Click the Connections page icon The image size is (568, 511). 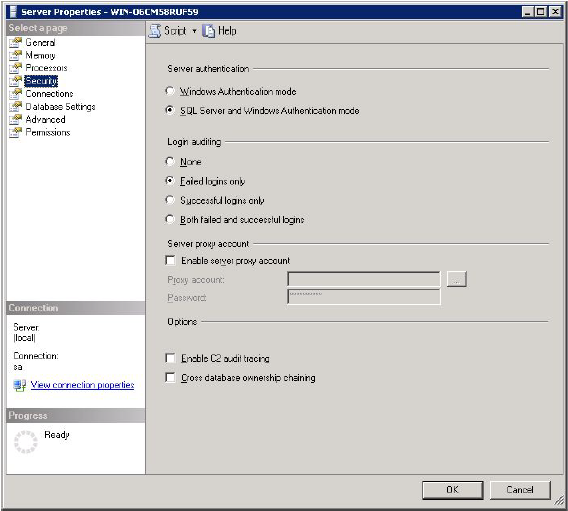[x=15, y=94]
